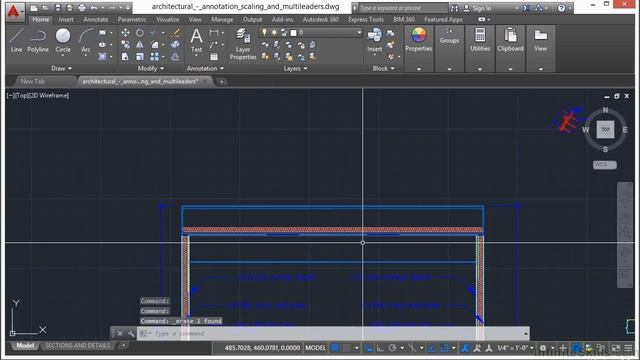Toggle polar tracking in status bar
This screenshot has height=360, width=640.
tap(392, 348)
